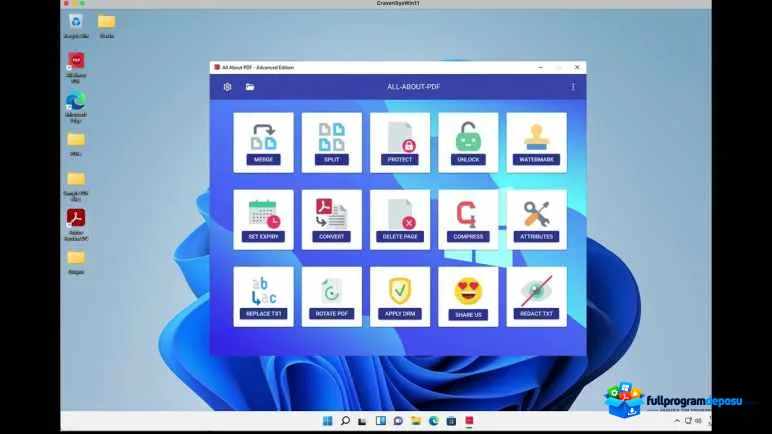Select the folder beside the Recycle Bin
The image size is (772, 434).
[106, 26]
